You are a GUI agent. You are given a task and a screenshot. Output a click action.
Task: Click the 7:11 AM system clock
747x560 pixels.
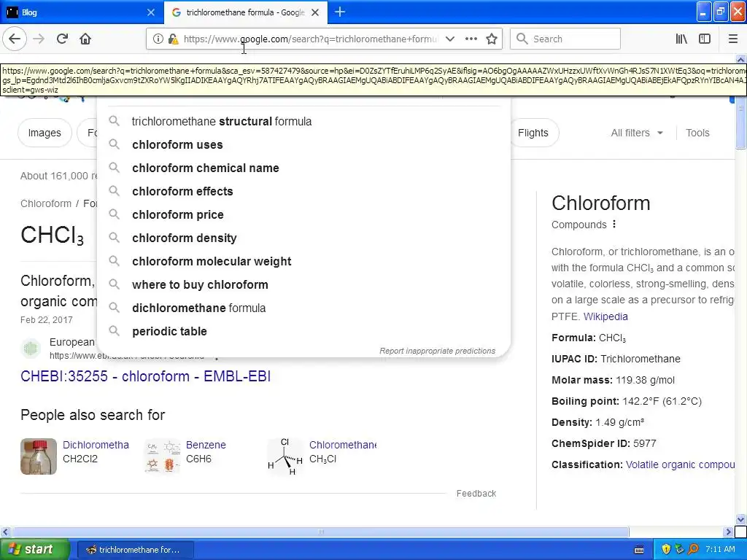pos(720,550)
